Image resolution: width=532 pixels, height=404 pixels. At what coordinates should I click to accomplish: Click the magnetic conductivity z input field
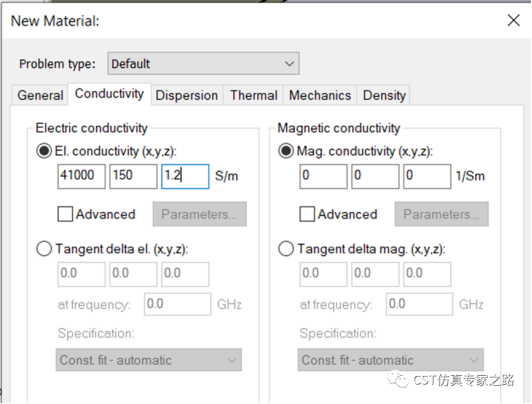[427, 176]
